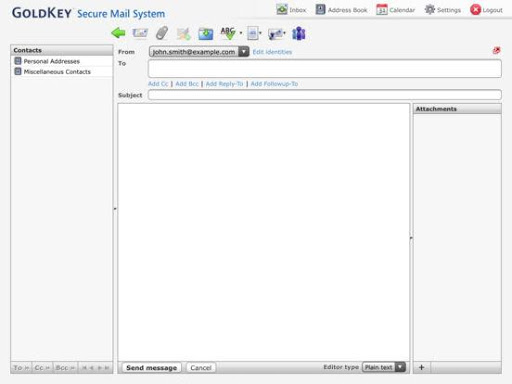Click the paperclip attach file icon

(162, 33)
